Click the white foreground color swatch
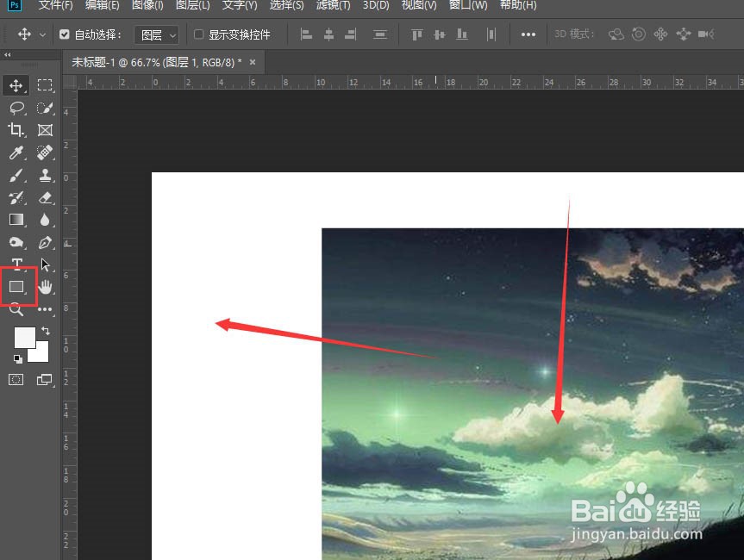 [x=24, y=337]
